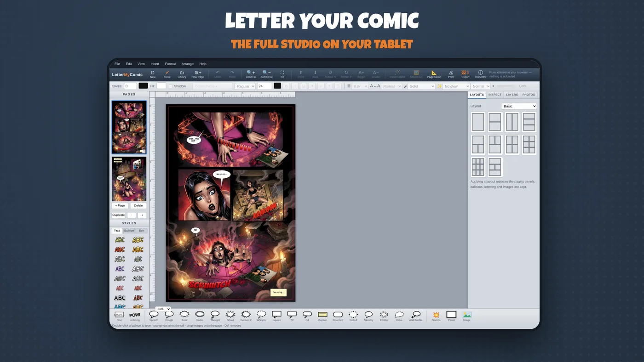Click the Delete page button

[138, 206]
